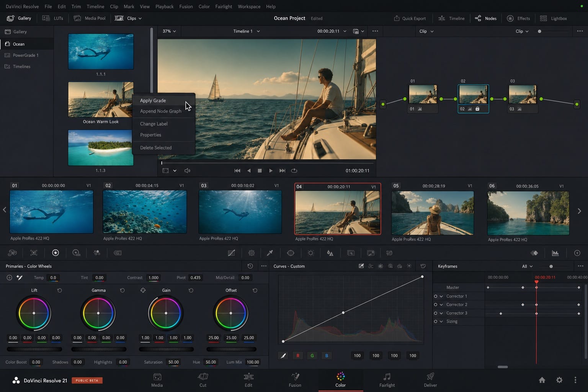Open the Timeline 1 dropdown
Image resolution: width=588 pixels, height=392 pixels.
click(x=247, y=31)
